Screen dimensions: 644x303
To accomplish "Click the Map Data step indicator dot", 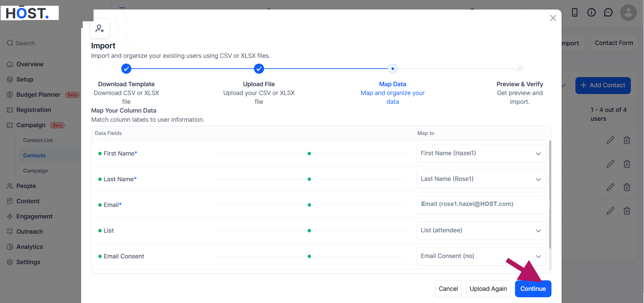I will tap(392, 69).
